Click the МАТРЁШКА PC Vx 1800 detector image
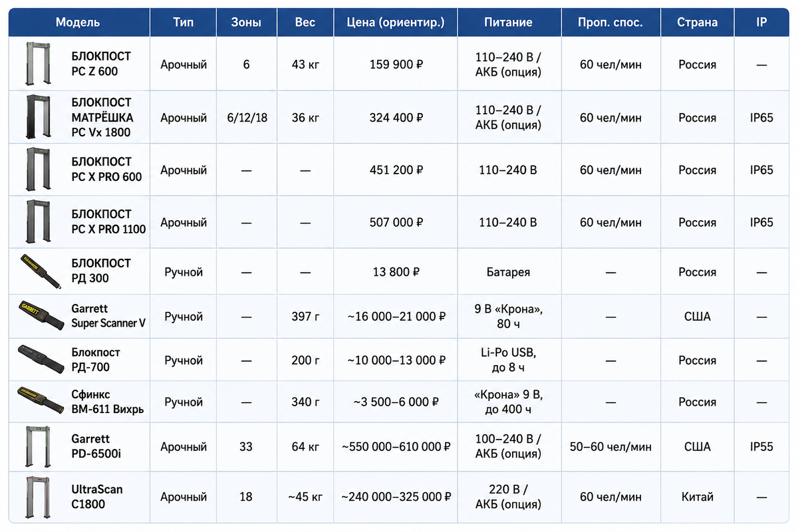 [37, 117]
